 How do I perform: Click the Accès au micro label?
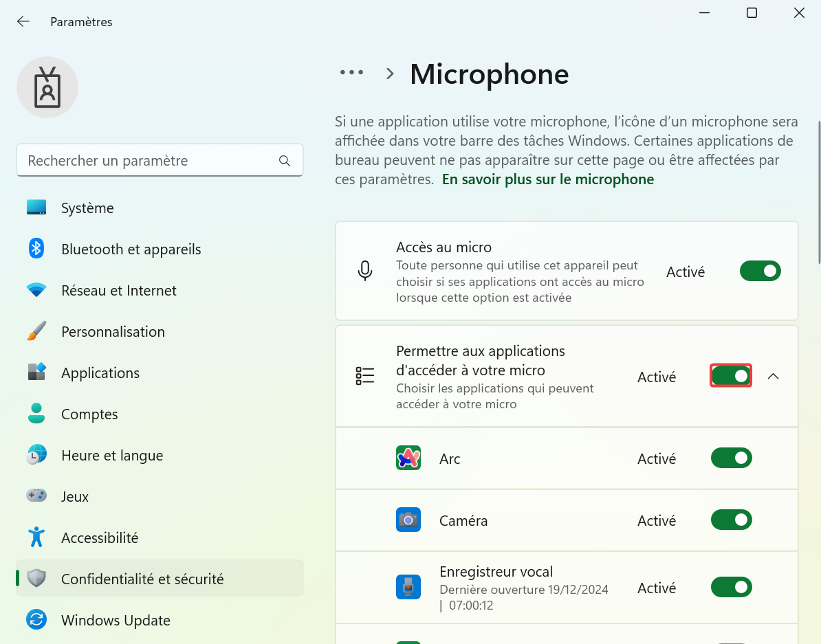(444, 247)
